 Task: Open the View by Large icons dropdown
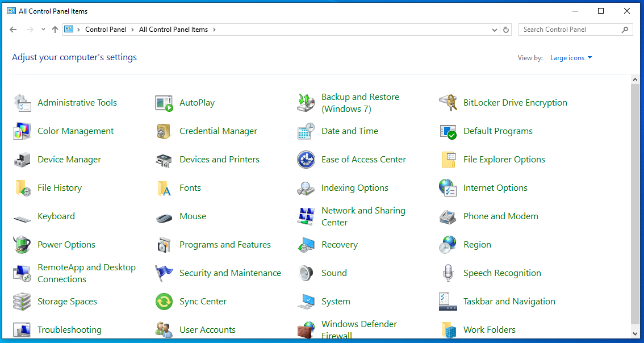point(571,58)
